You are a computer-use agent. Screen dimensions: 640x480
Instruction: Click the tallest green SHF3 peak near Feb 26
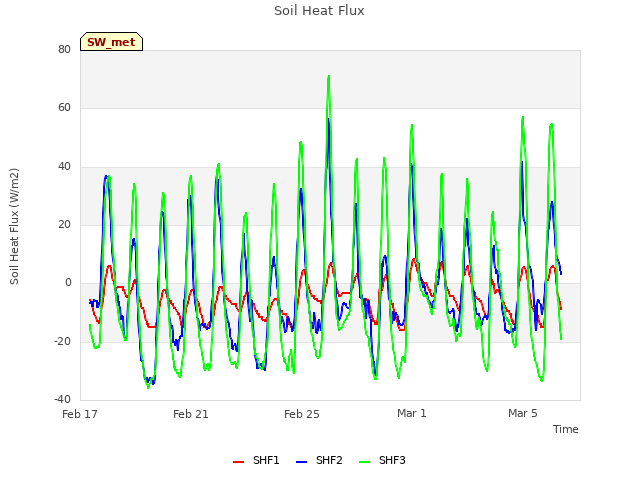pyautogui.click(x=329, y=76)
